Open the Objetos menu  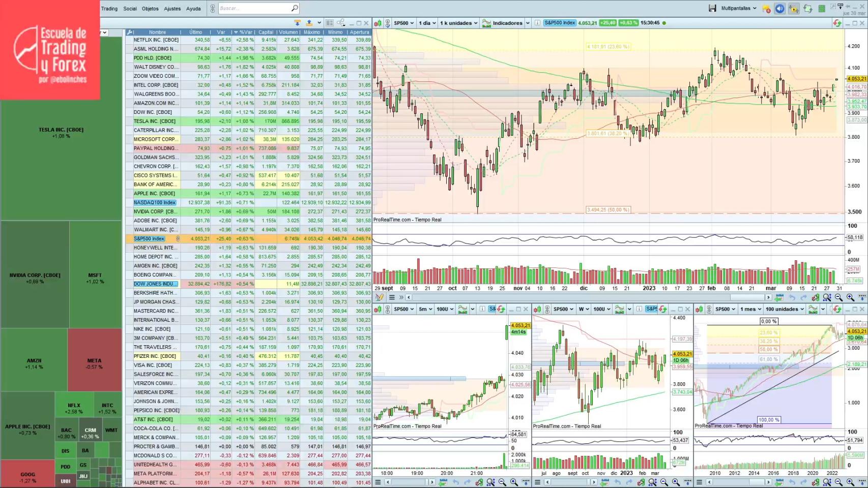[150, 9]
